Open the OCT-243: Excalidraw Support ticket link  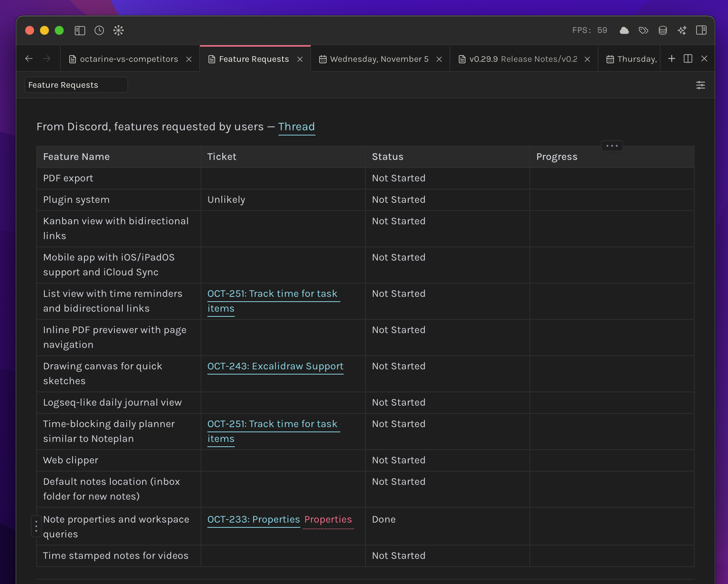click(275, 366)
